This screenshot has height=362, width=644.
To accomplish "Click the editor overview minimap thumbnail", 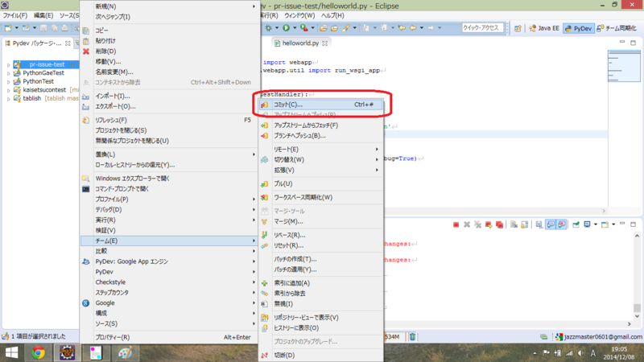I will 624,66.
